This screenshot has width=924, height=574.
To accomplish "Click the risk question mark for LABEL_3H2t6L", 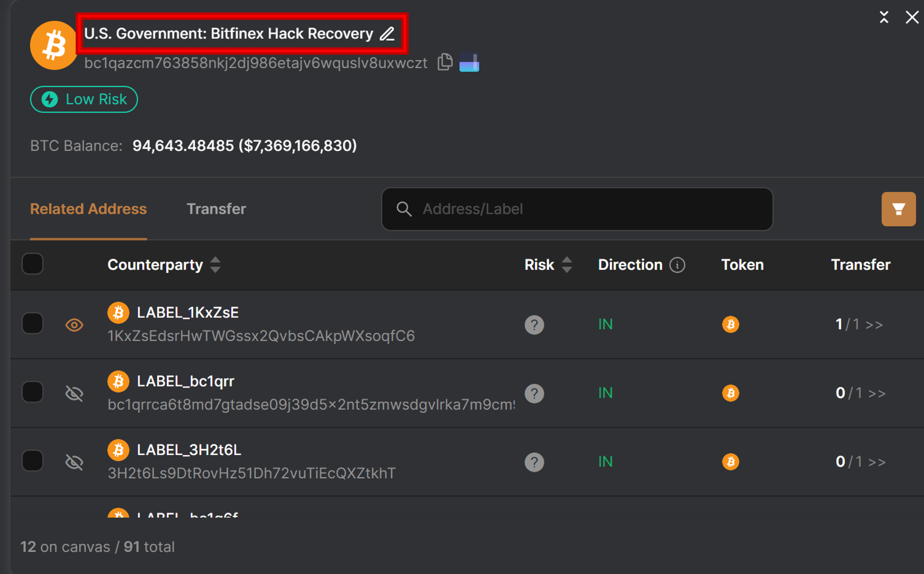I will tap(534, 463).
